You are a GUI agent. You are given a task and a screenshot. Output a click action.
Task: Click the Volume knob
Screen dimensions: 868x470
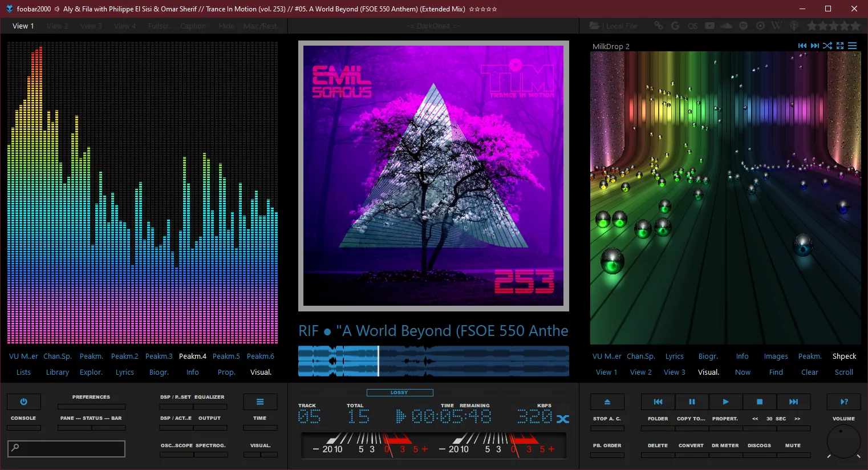843,441
